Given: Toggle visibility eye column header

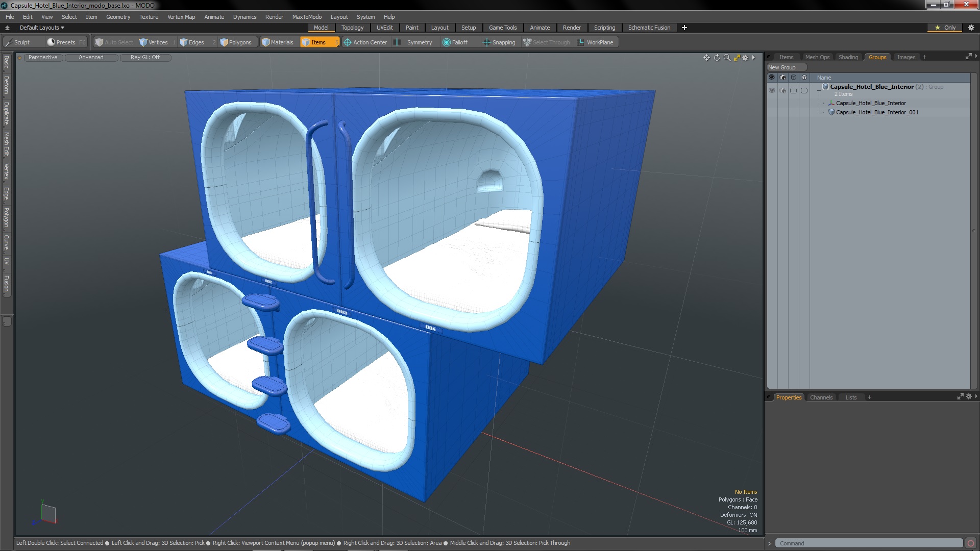Looking at the screenshot, I should (772, 78).
